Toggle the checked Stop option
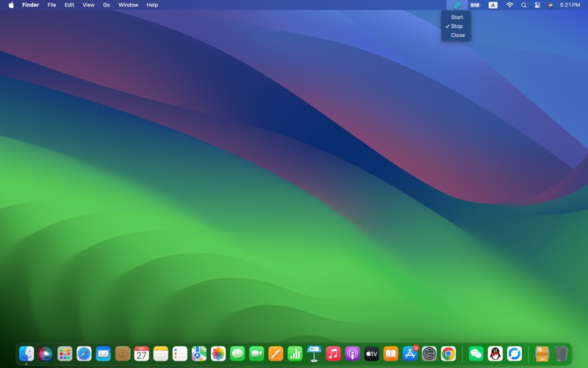The image size is (588, 368). [456, 26]
